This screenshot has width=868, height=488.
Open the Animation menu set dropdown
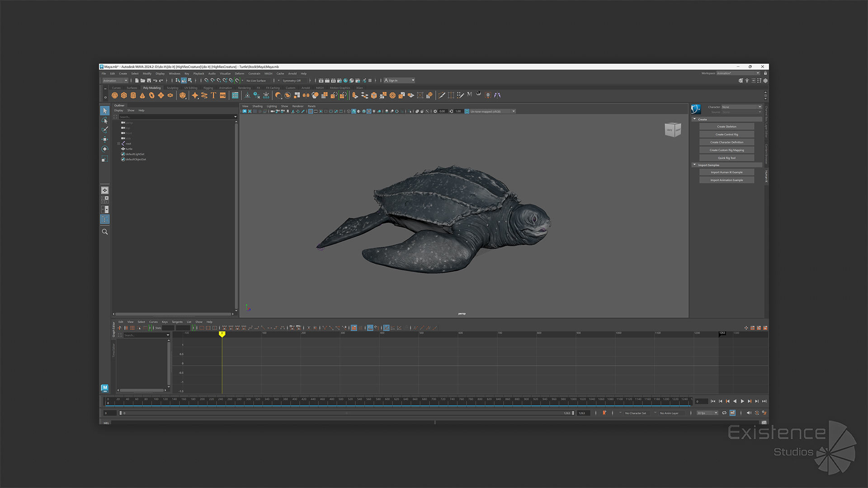tap(115, 80)
